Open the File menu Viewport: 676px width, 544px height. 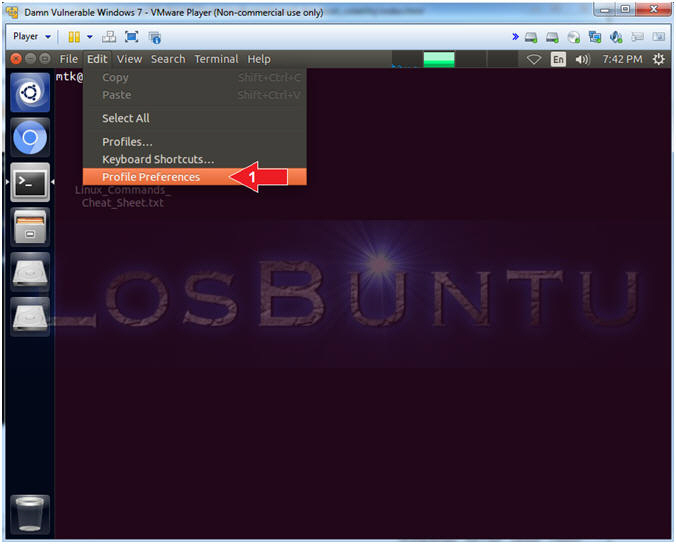click(69, 59)
